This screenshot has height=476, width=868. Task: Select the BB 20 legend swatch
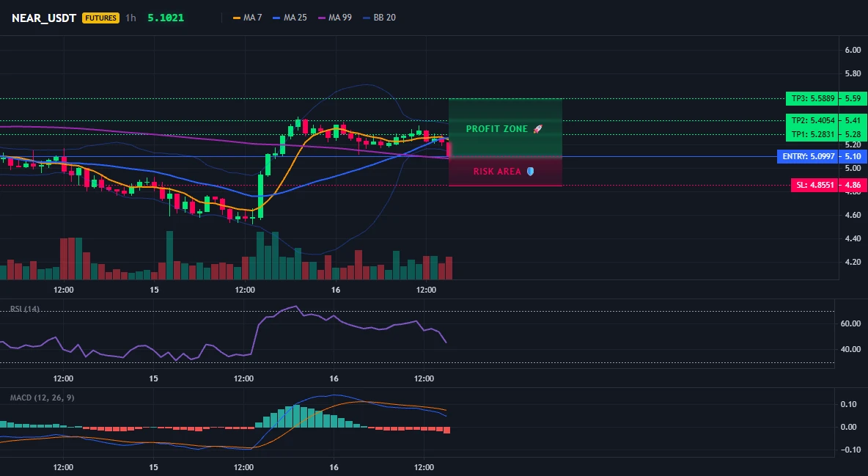tap(367, 18)
